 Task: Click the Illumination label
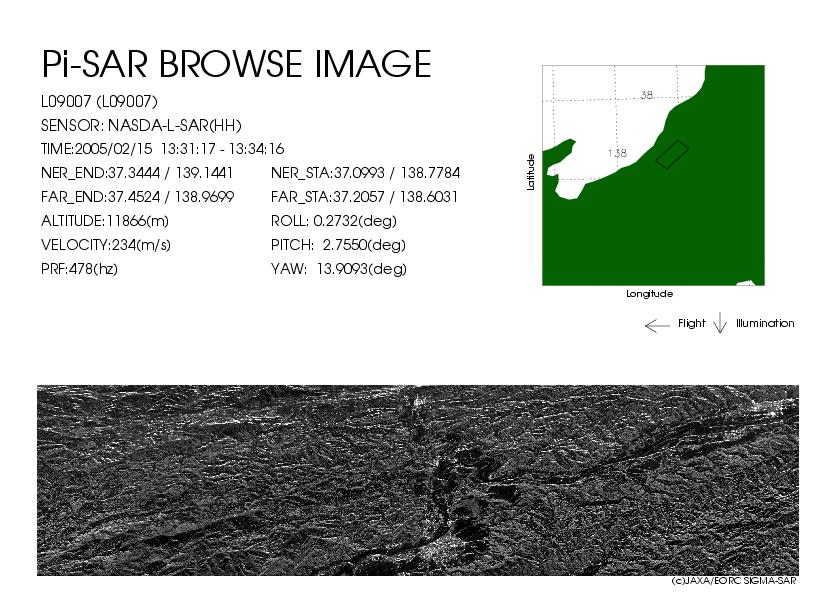pyautogui.click(x=765, y=323)
